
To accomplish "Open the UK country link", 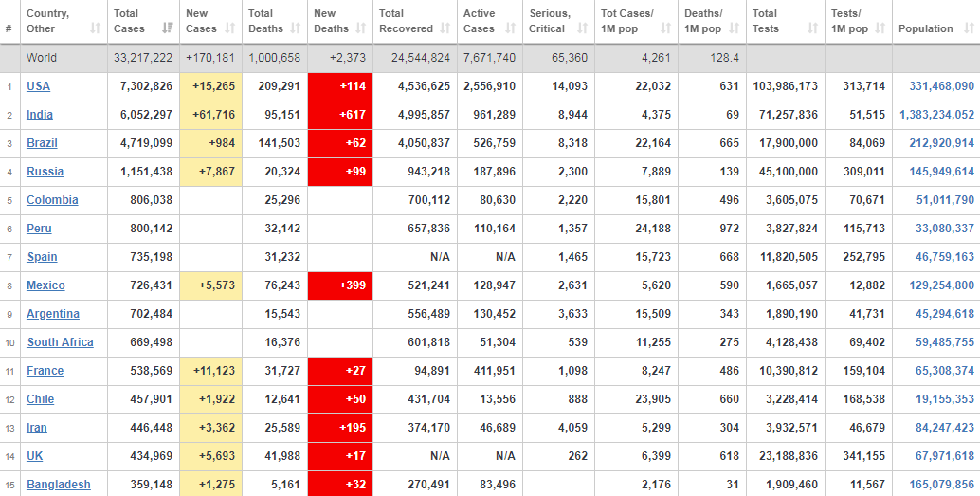I will click(x=34, y=456).
